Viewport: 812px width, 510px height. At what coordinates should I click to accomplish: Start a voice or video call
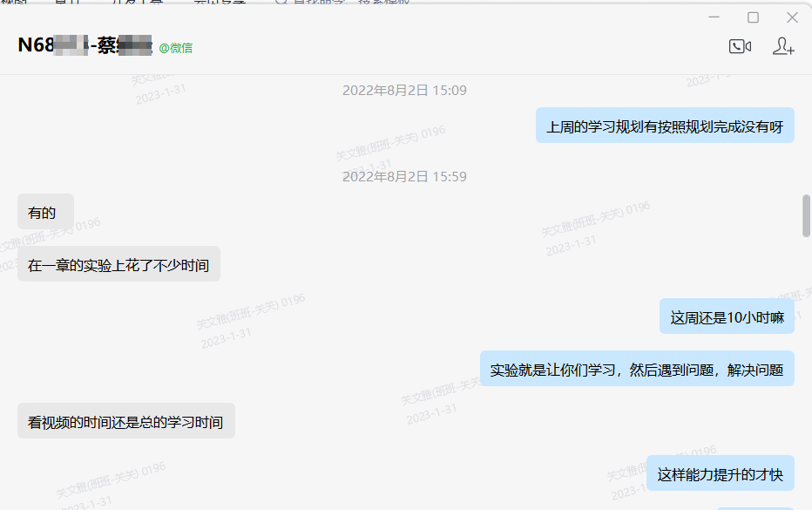740,47
